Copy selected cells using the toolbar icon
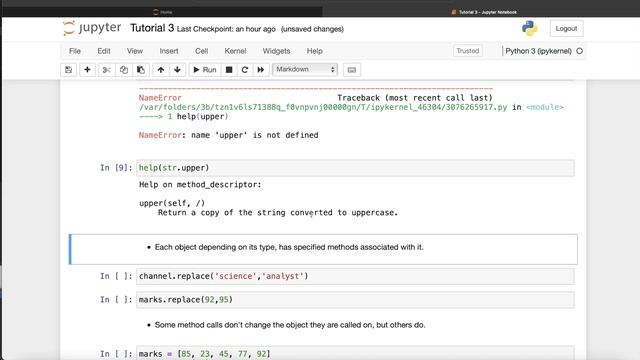 124,70
